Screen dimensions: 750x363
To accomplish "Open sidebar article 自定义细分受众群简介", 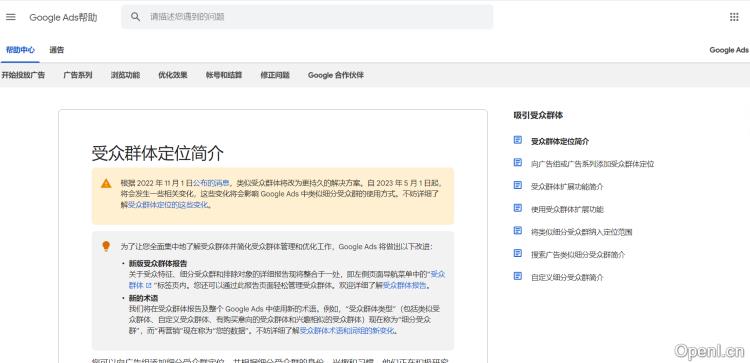I will 567,277.
